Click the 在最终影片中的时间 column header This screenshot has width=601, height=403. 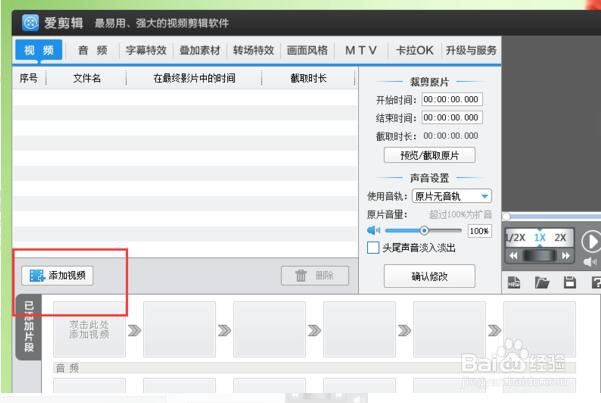click(194, 79)
